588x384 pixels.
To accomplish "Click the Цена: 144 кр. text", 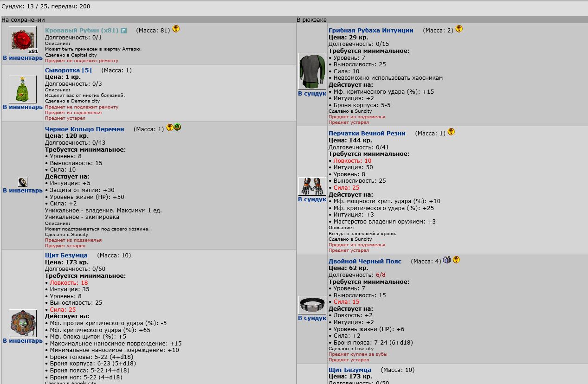I will coord(350,141).
